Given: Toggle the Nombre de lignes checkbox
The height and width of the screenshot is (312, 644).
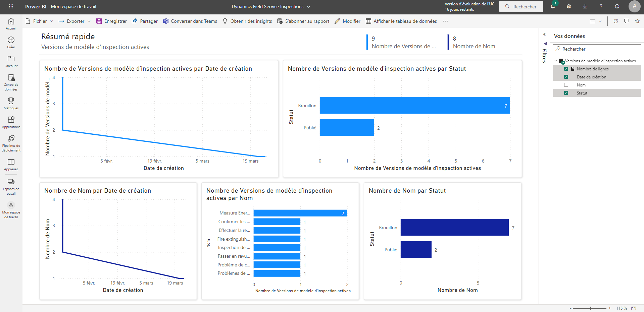Looking at the screenshot, I should (x=566, y=69).
